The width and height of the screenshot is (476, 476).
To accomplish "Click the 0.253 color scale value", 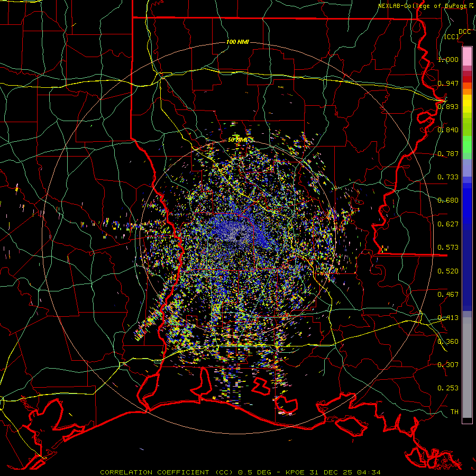I will click(448, 388).
